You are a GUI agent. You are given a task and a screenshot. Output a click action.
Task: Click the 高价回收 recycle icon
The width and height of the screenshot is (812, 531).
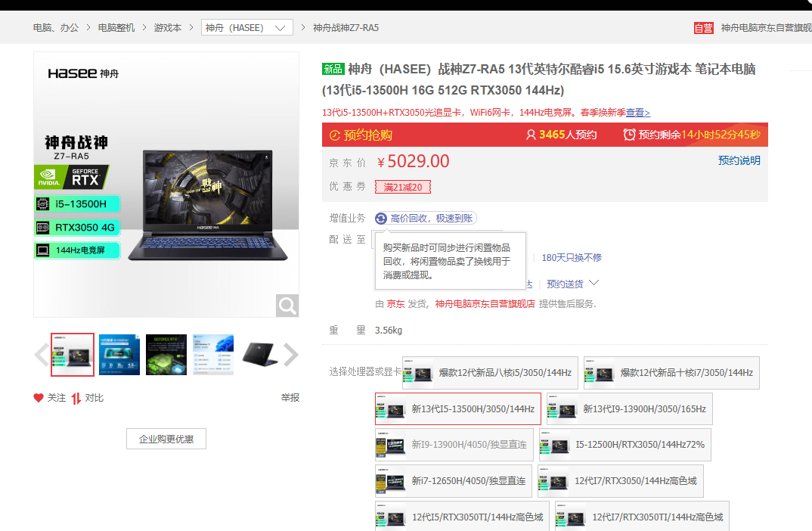click(x=381, y=219)
